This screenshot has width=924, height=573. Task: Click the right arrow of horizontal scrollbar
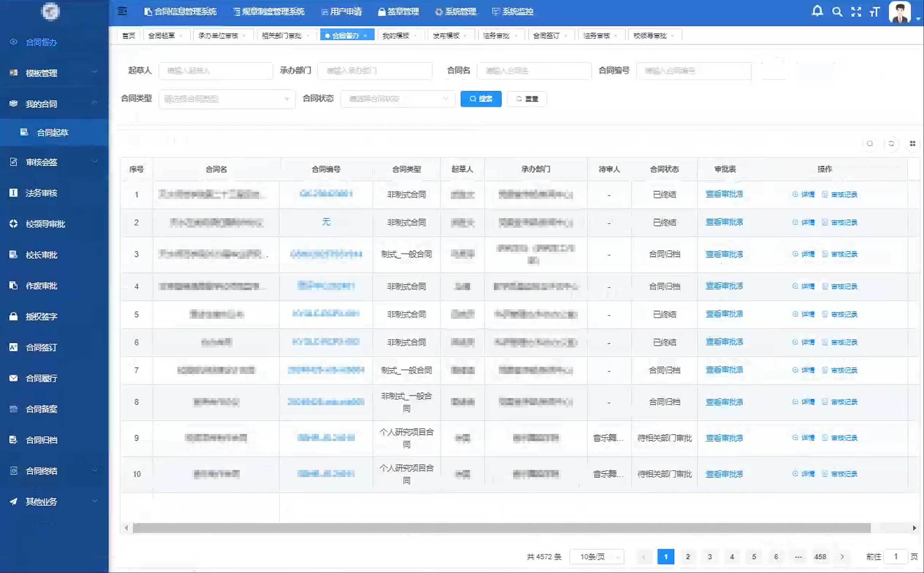pyautogui.click(x=914, y=528)
